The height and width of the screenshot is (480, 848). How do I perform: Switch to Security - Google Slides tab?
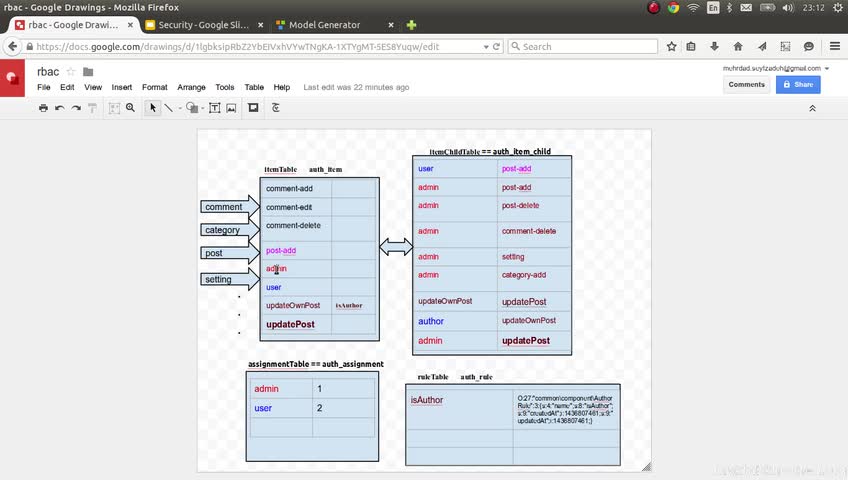(x=203, y=25)
